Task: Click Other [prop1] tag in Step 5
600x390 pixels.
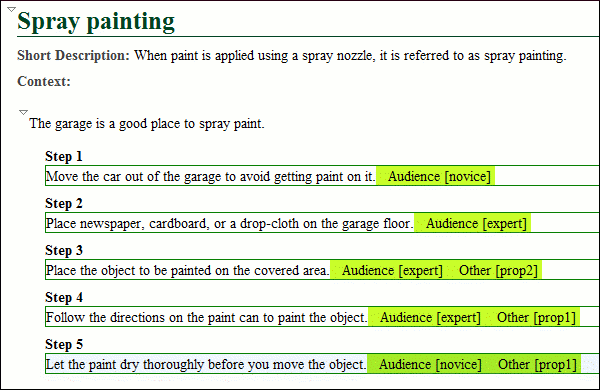Action: tap(537, 365)
